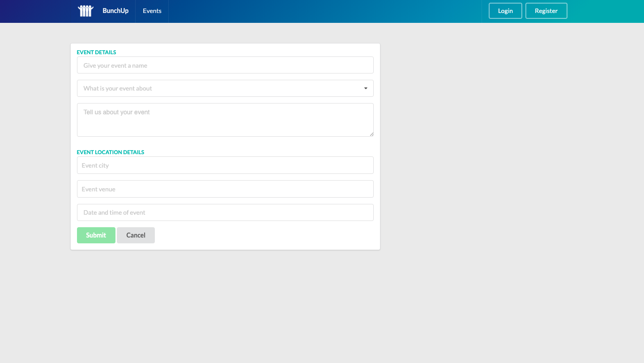Click the BunchUp people logo icon

tap(85, 11)
